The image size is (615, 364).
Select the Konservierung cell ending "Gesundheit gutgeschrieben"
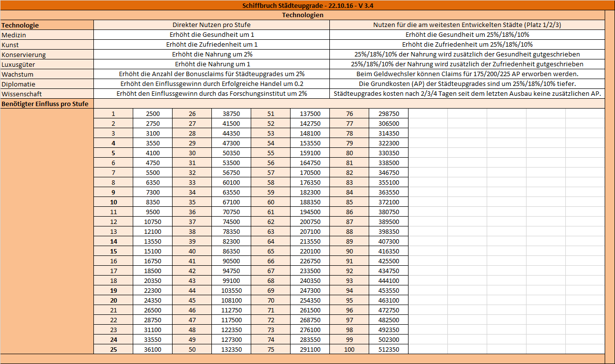[x=467, y=55]
